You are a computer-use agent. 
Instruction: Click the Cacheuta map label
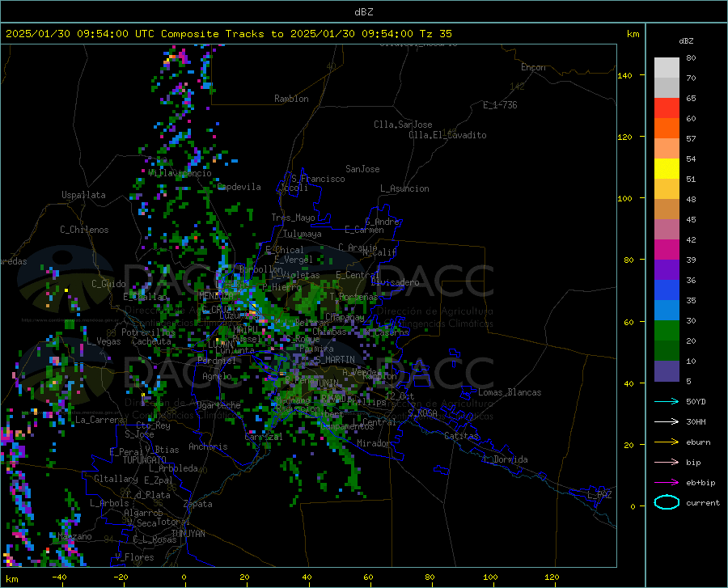151,341
